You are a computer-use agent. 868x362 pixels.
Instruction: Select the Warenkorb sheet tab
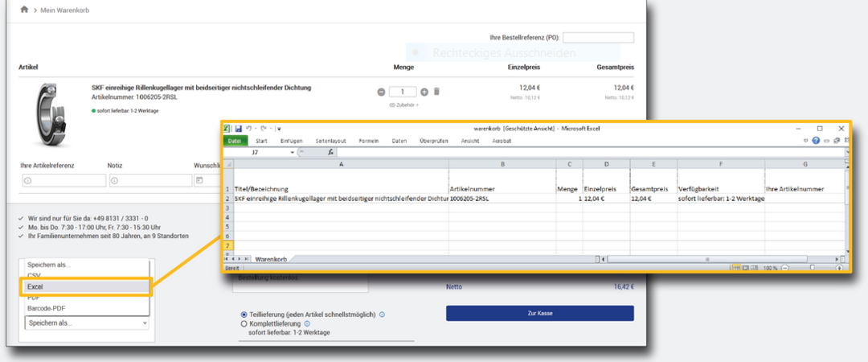pos(271,259)
